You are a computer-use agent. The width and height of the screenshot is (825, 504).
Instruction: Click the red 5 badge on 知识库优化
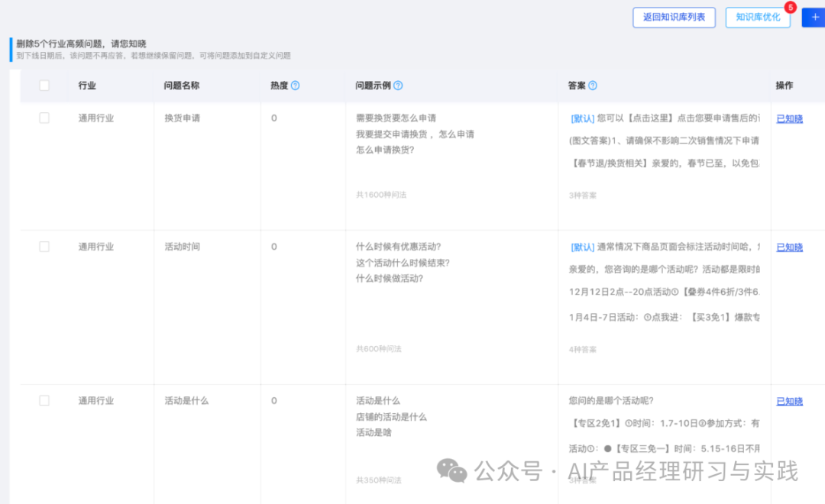[791, 8]
